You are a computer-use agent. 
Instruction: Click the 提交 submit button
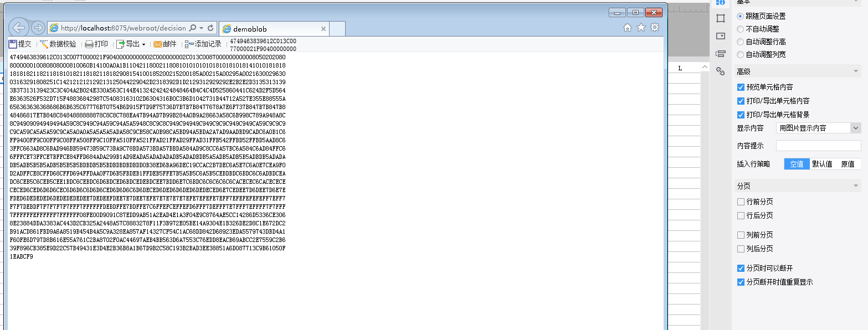pyautogui.click(x=20, y=44)
